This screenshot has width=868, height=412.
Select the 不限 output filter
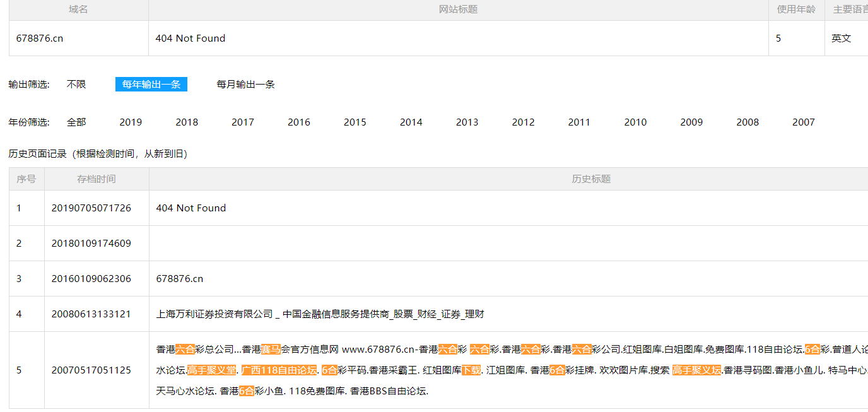pyautogui.click(x=75, y=84)
